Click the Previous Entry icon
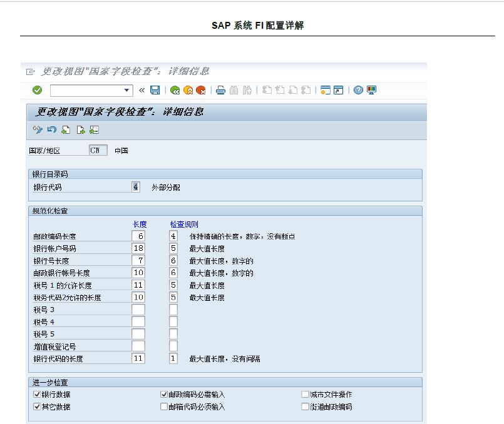Image resolution: width=504 pixels, height=424 pixels. click(x=66, y=129)
